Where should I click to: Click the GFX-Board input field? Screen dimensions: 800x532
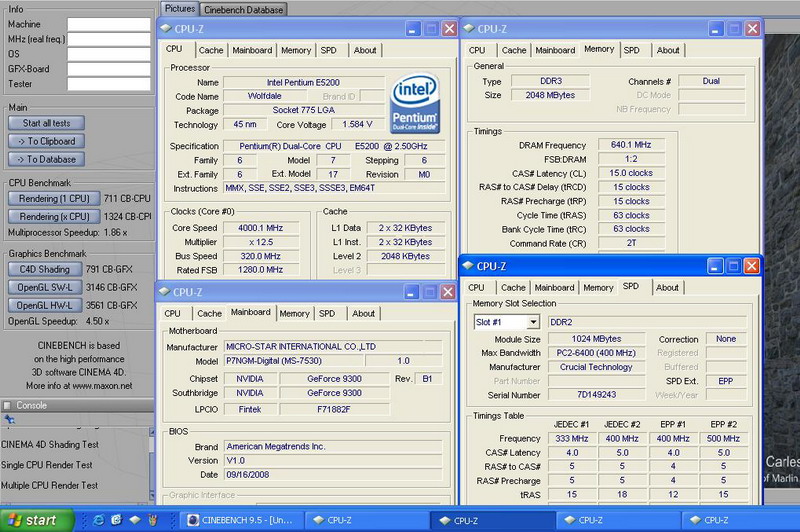point(109,69)
